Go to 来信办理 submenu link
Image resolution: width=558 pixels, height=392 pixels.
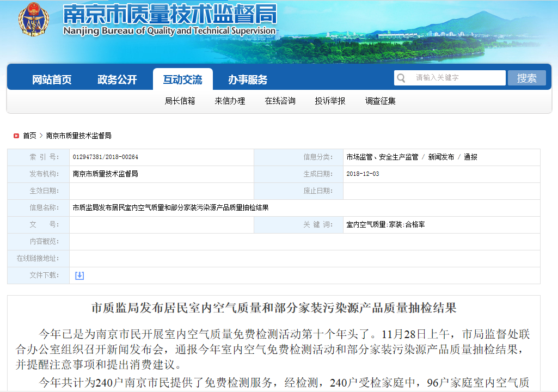click(230, 101)
